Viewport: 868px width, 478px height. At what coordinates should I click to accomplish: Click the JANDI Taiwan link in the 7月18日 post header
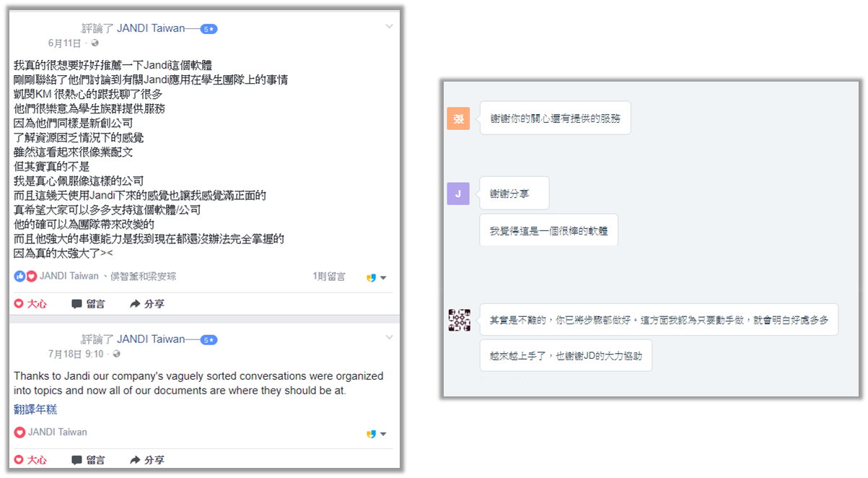[151, 339]
